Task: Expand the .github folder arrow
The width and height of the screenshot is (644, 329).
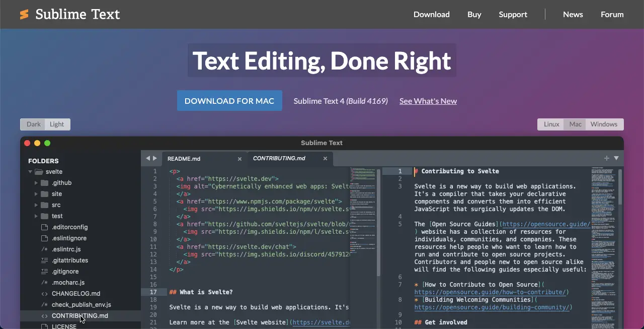Action: tap(36, 183)
